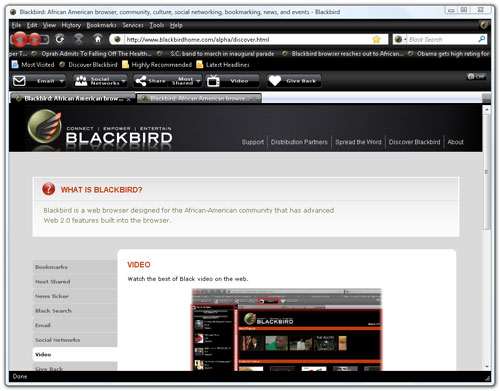Bookmark page with the star icon

(x=377, y=39)
